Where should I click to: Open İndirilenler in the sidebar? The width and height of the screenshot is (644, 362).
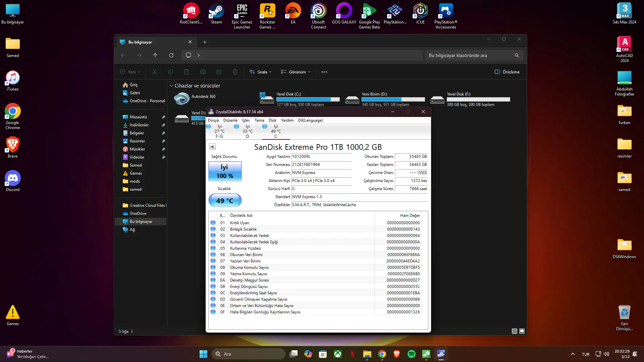tap(139, 125)
